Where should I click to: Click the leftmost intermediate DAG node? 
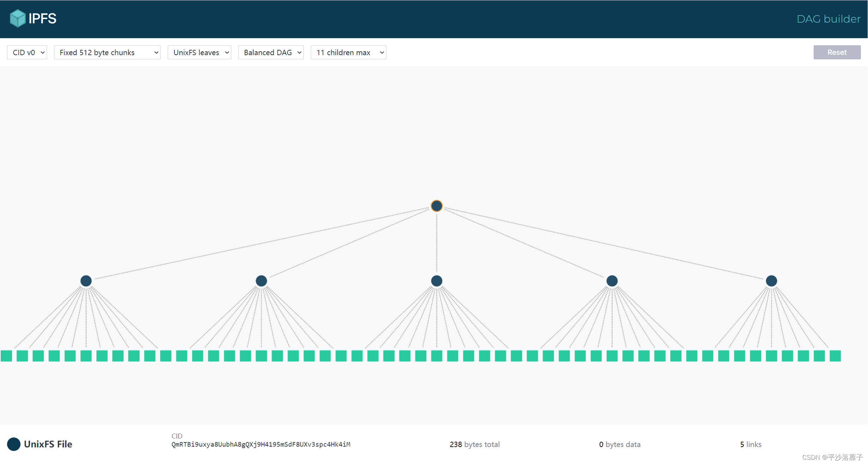pos(86,281)
